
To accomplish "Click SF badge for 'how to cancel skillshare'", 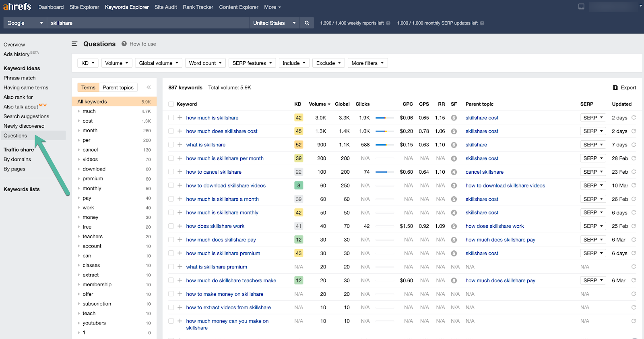I will coord(454,172).
